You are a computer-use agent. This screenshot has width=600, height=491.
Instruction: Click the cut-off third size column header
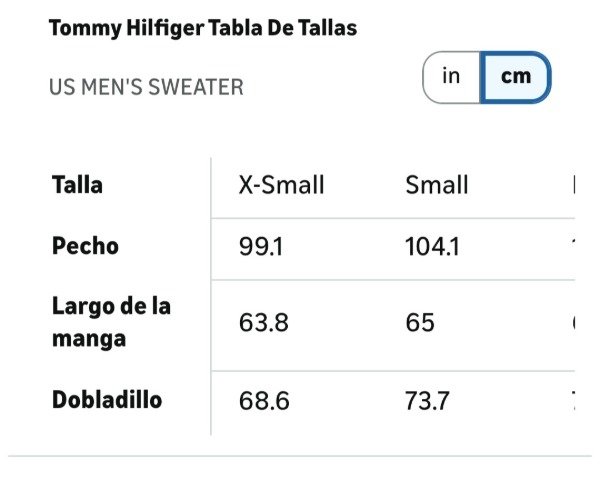(573, 185)
